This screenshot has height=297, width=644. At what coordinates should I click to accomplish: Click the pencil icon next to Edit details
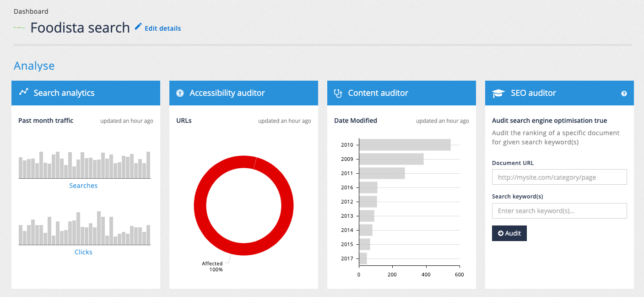(x=138, y=27)
